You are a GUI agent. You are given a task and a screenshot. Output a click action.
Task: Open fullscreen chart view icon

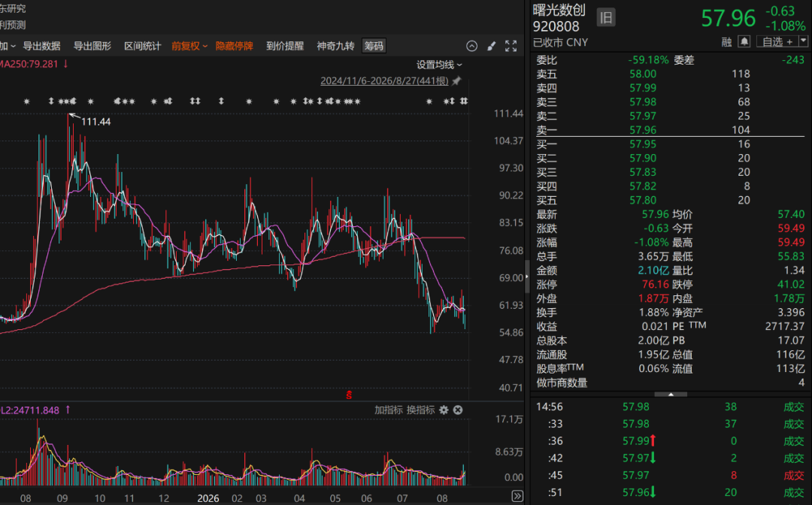coord(511,46)
